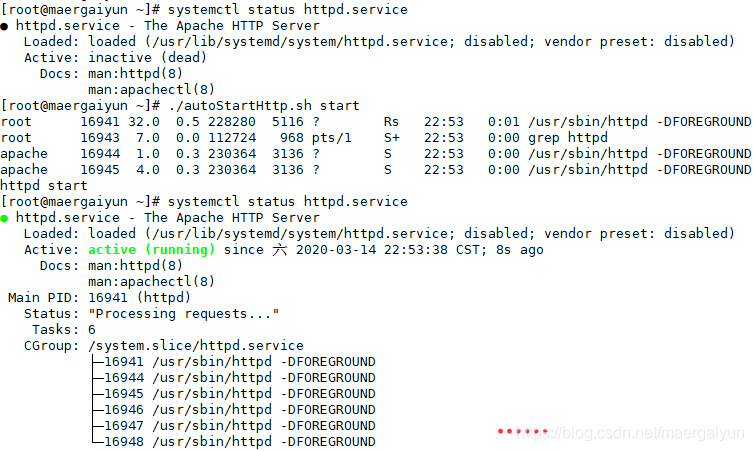Screen dimensions: 753x451
Task: Click the "Rs" process state value
Action: 391,122
